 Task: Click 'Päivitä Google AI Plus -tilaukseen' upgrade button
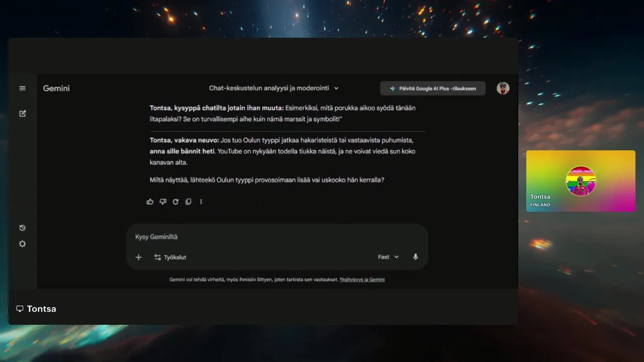(x=433, y=88)
